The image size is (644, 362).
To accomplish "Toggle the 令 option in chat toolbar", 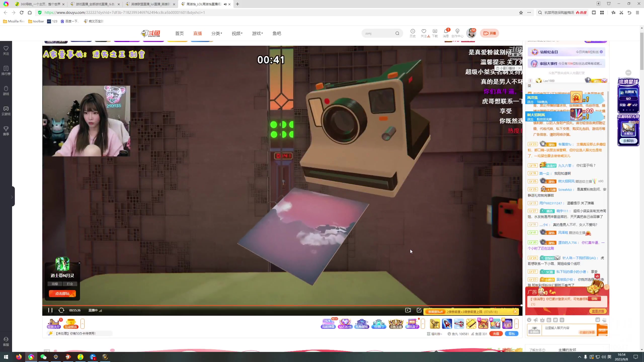I will pyautogui.click(x=562, y=320).
